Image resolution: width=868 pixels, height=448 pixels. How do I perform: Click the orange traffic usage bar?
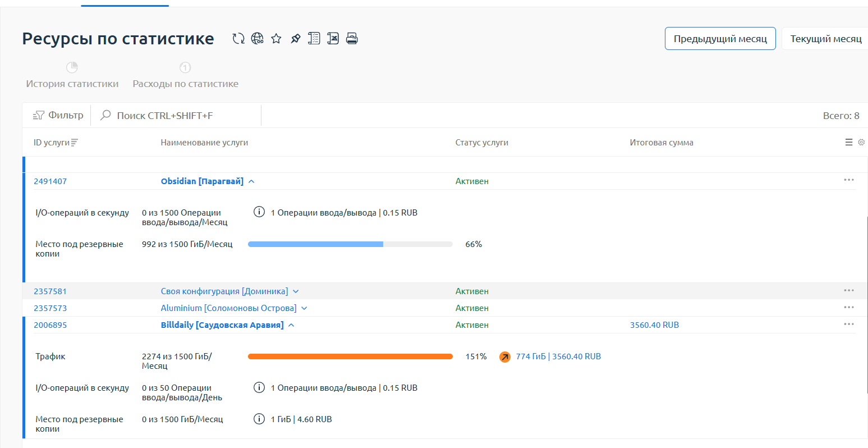[x=350, y=356]
